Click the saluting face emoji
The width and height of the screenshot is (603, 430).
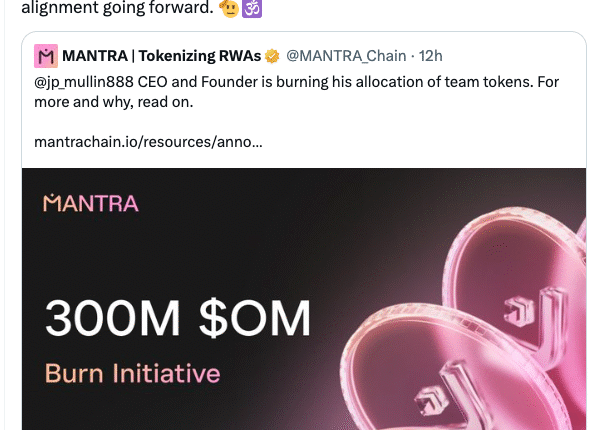(x=228, y=11)
